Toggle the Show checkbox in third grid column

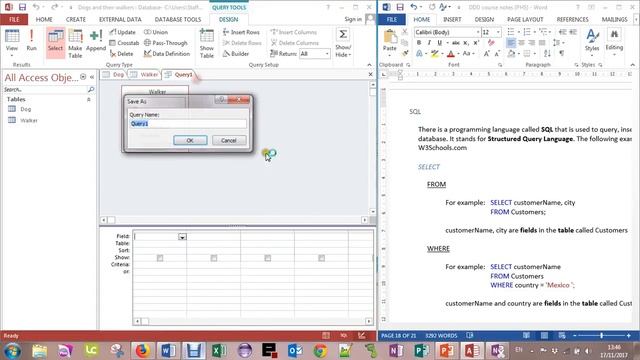click(x=268, y=258)
